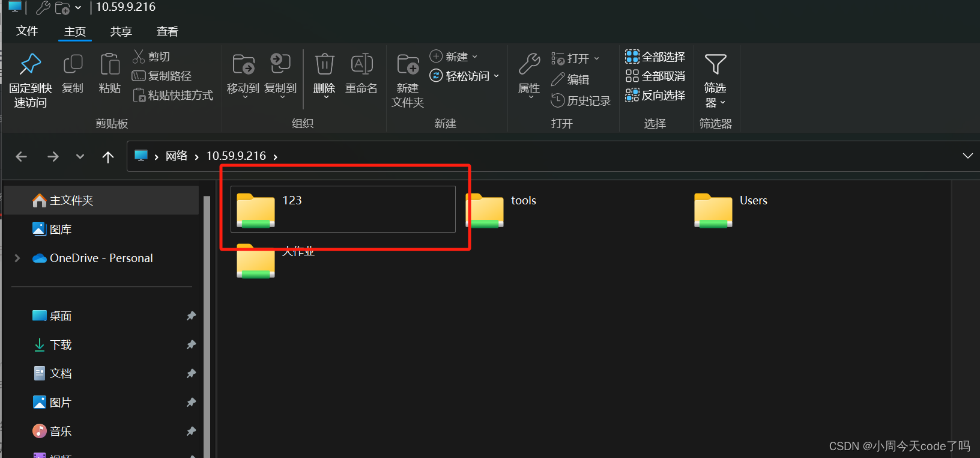Click Paste shortcut (粘贴快捷方式)
This screenshot has height=458, width=980.
pos(173,95)
